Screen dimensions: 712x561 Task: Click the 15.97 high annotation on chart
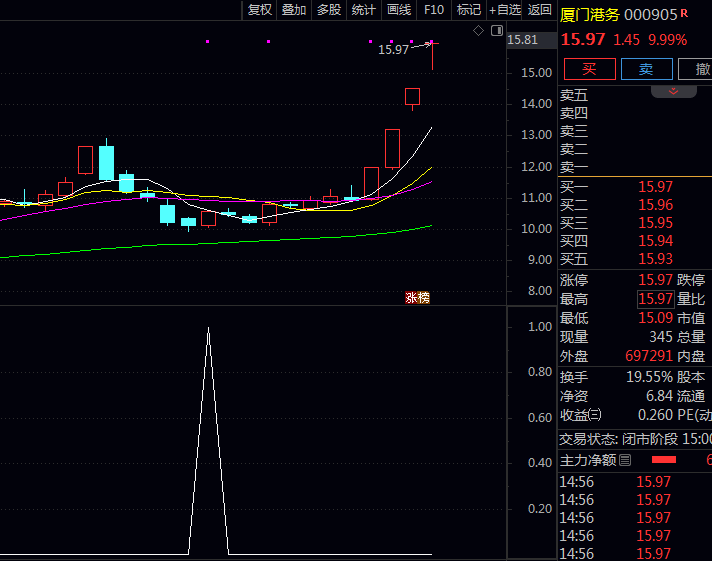coord(393,50)
